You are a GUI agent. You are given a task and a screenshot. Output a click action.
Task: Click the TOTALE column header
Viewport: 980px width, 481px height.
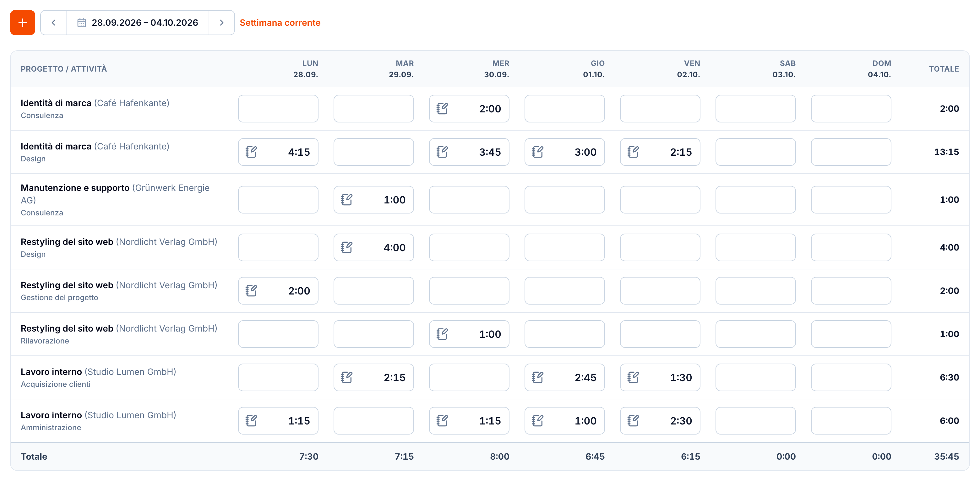coord(944,69)
